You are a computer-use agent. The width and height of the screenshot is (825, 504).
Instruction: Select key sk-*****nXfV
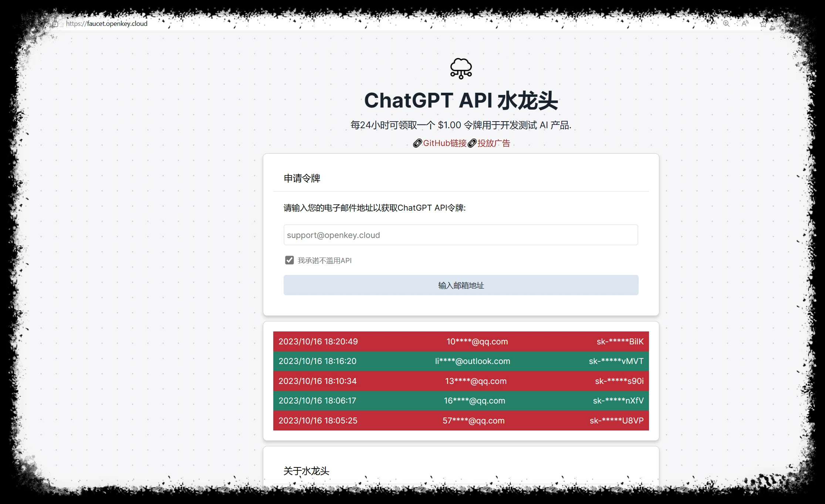coord(618,401)
